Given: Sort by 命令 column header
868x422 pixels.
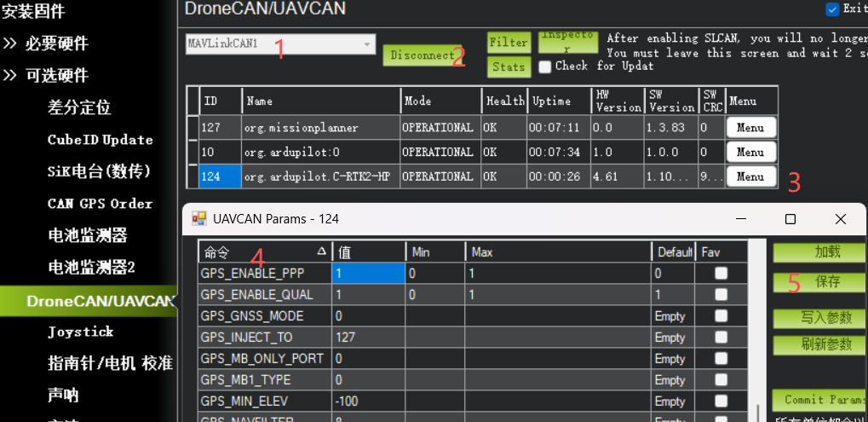Looking at the screenshot, I should point(265,252).
